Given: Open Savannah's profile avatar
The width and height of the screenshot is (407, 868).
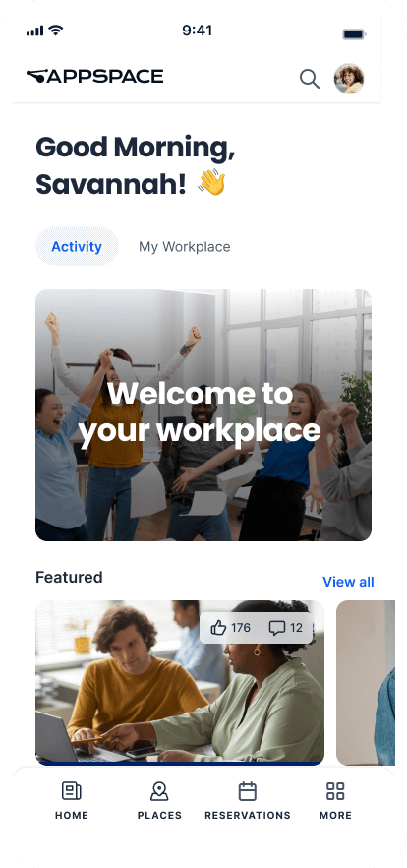Looking at the screenshot, I should tap(349, 79).
